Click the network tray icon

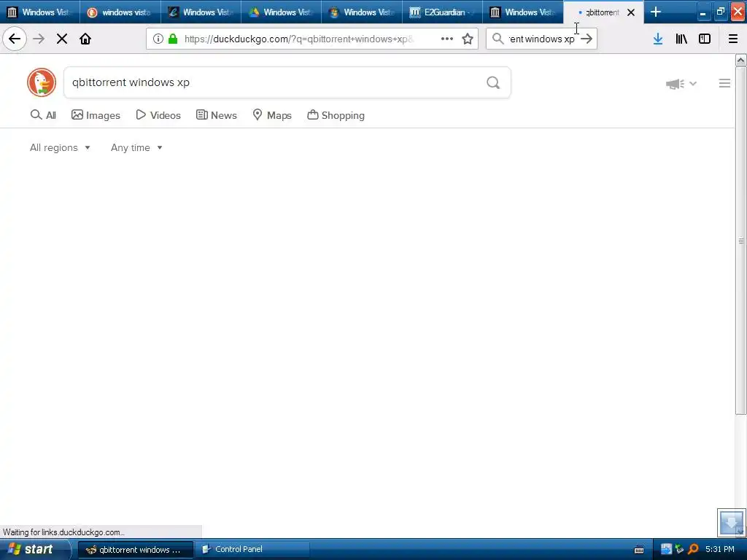[679, 550]
